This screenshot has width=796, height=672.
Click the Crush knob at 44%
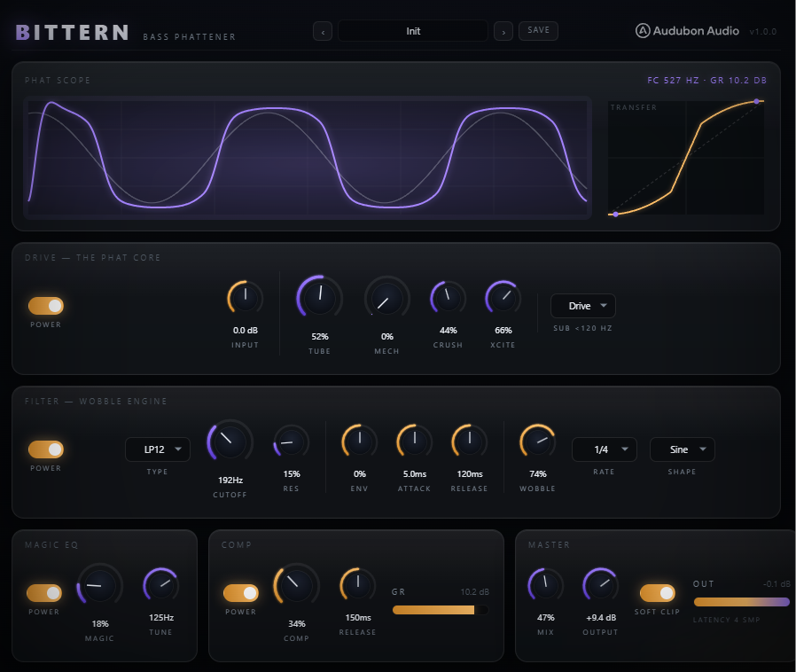(x=448, y=298)
